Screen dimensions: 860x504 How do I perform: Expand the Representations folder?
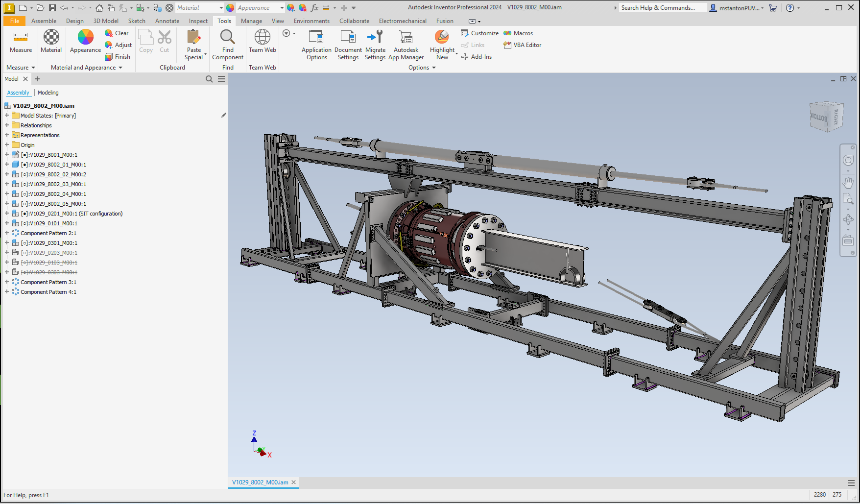click(x=7, y=135)
